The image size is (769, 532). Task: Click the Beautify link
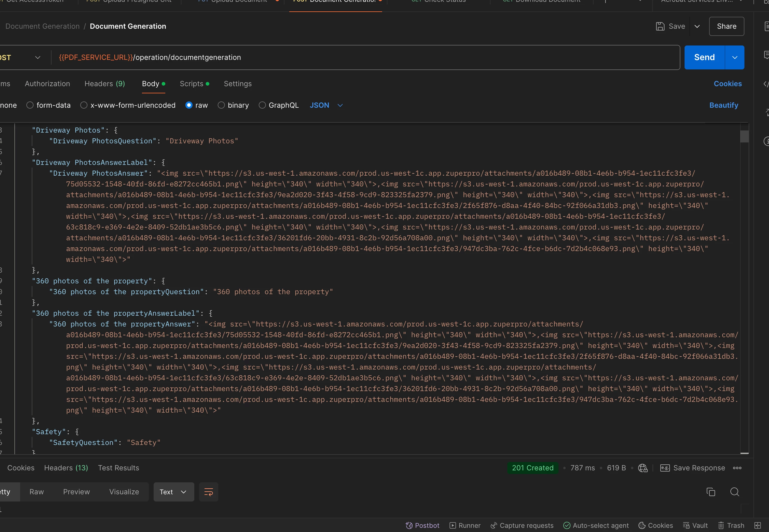(723, 105)
